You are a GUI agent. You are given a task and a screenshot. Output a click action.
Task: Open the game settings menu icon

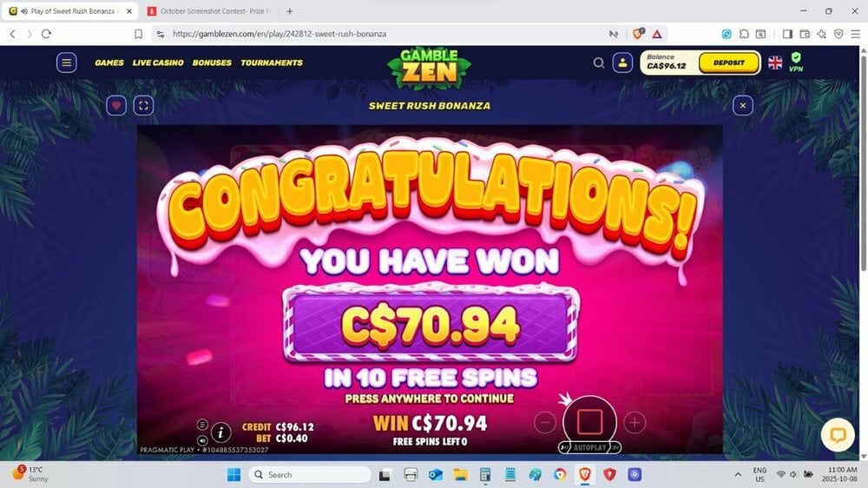(202, 425)
